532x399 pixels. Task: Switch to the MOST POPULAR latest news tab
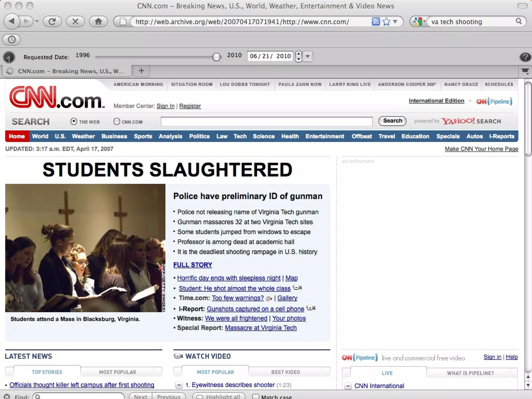[117, 372]
